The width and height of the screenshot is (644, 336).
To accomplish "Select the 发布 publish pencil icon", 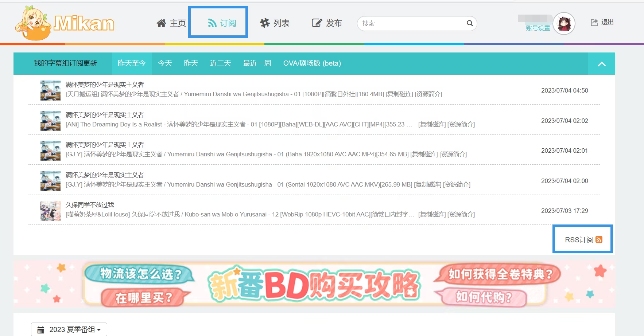I will [316, 23].
